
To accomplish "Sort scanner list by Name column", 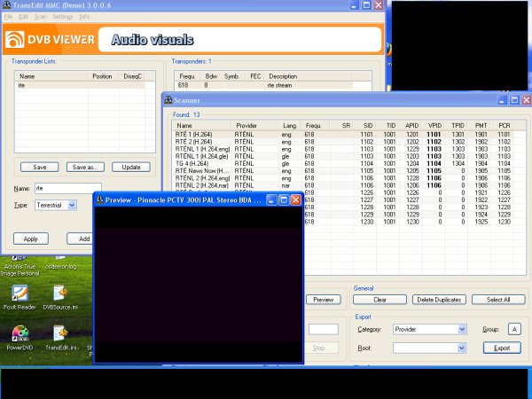I will click(x=201, y=126).
